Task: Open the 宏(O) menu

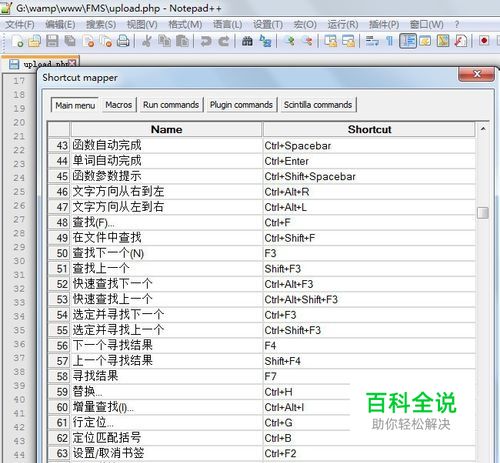Action: point(305,24)
